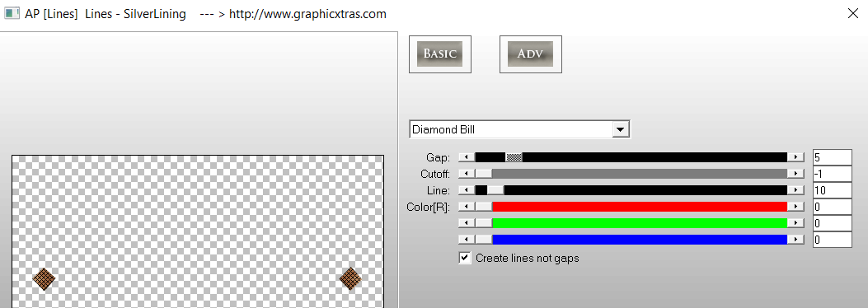This screenshot has width=868, height=308.
Task: Click the Cutoff value field
Action: tap(832, 174)
